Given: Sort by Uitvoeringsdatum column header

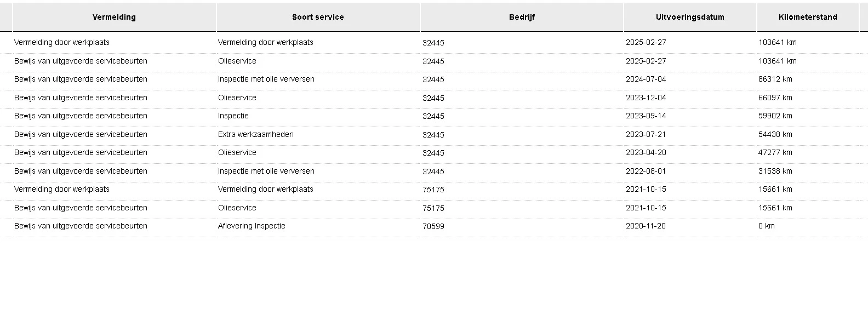Looking at the screenshot, I should [690, 17].
